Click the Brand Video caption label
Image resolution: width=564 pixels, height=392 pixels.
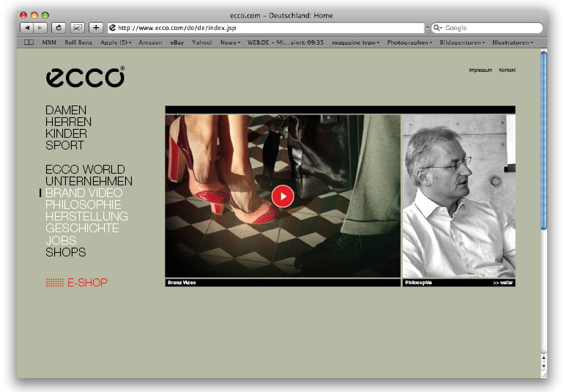pos(182,283)
